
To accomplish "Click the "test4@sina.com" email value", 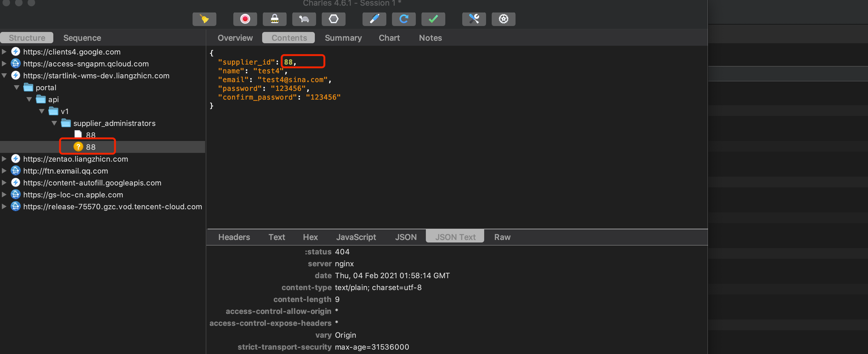I will click(x=292, y=79).
